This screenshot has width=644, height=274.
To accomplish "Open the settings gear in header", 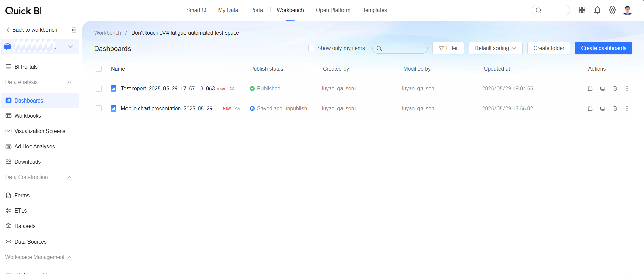I will [x=612, y=10].
